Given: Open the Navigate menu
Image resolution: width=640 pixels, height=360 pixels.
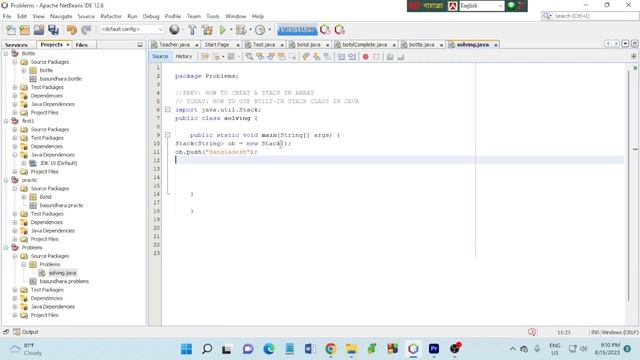Looking at the screenshot, I should tap(61, 16).
